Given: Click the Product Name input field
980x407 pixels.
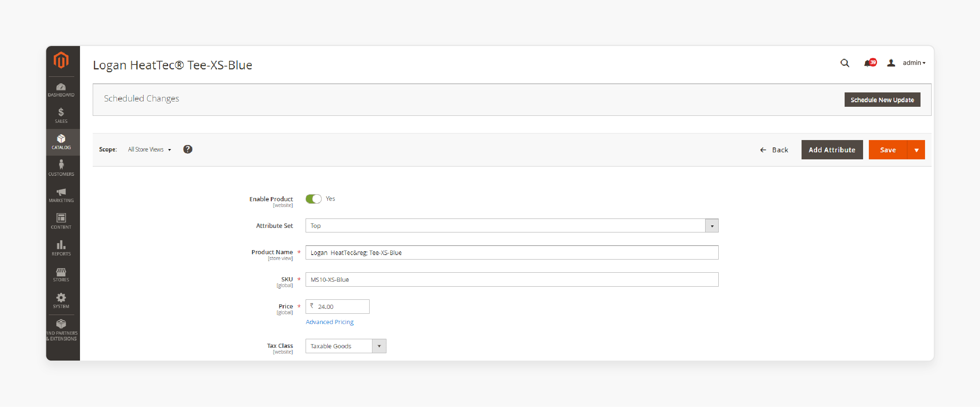Looking at the screenshot, I should coord(512,253).
